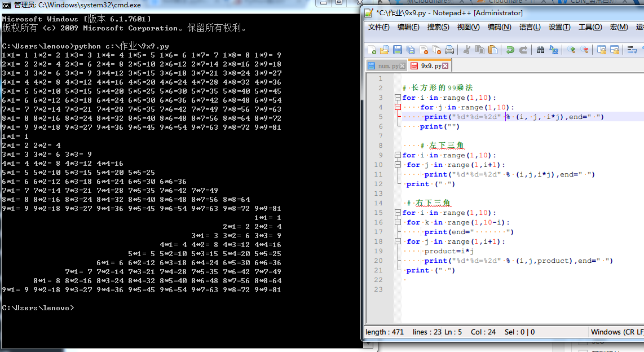Click the Close file toolbar icon
This screenshot has height=352, width=644.
[x=424, y=50]
